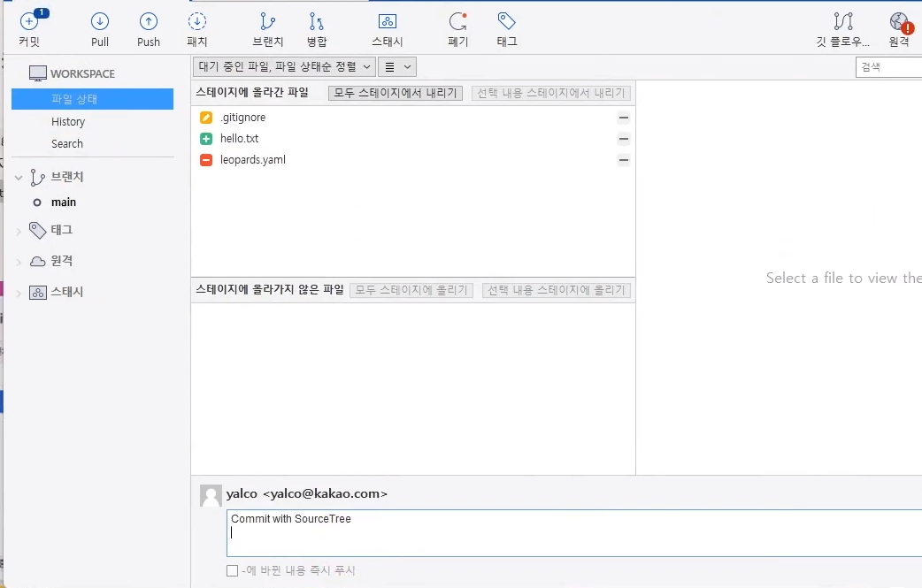Image resolution: width=922 pixels, height=588 pixels.
Task: Click the 폐기 (Discard) toolbar icon
Action: click(x=457, y=22)
